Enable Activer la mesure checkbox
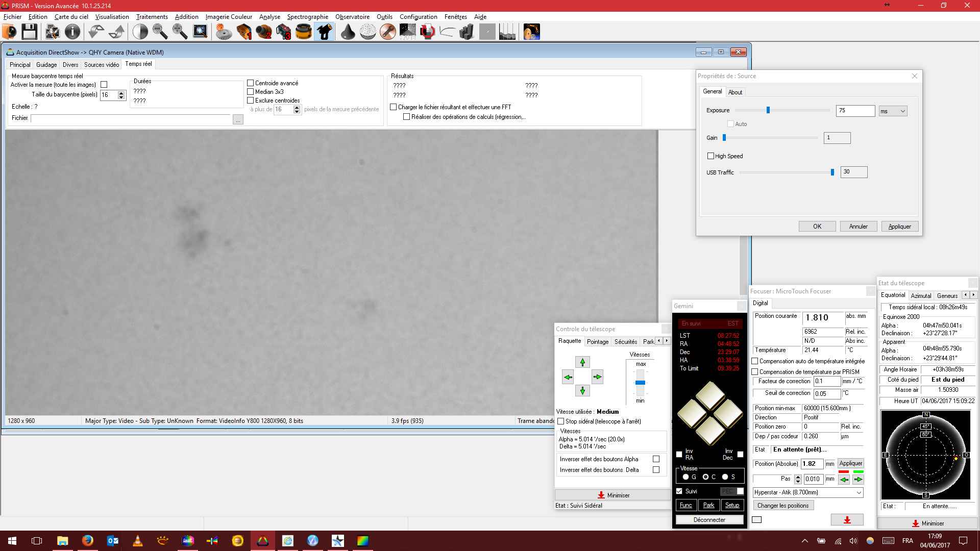The width and height of the screenshot is (980, 551). point(104,85)
